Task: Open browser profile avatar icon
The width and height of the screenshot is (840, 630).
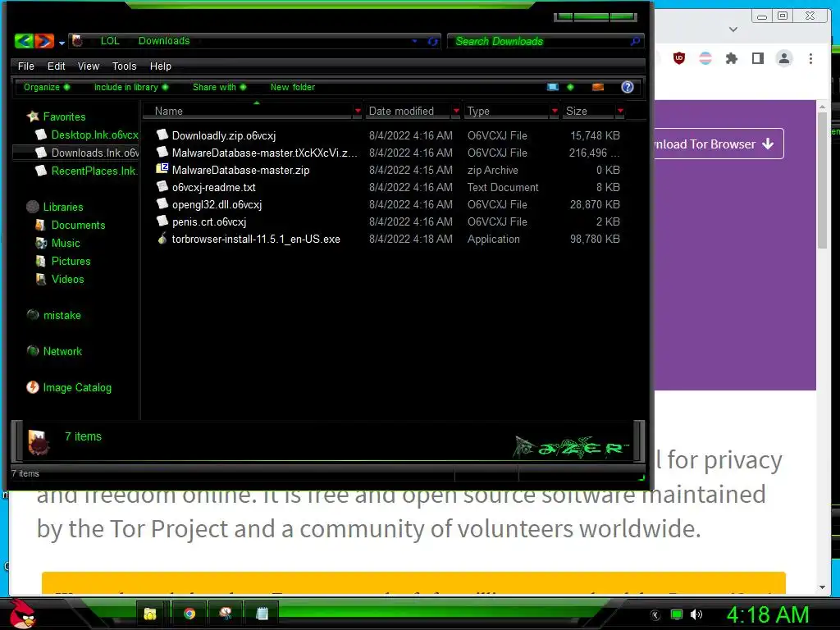Action: [783, 58]
